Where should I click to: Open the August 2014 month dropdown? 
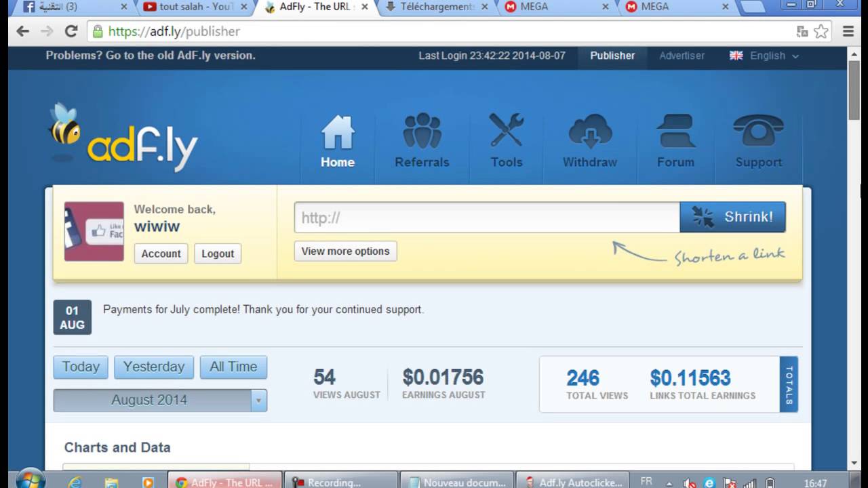(160, 400)
